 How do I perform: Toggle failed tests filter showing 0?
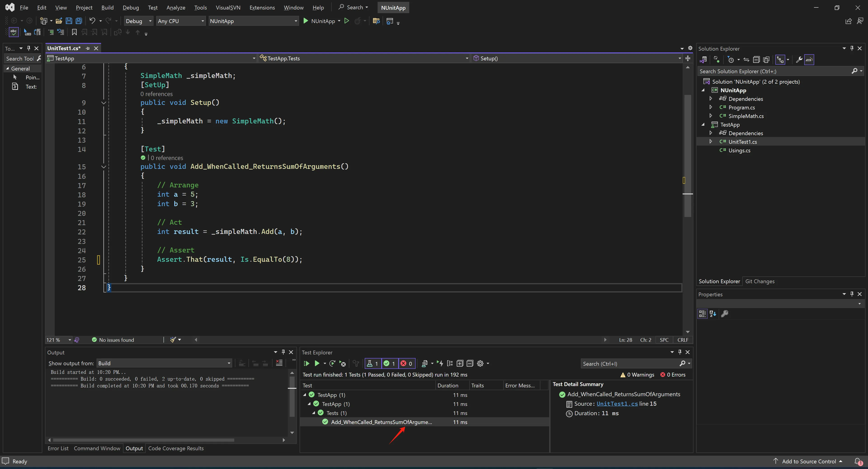click(x=407, y=363)
